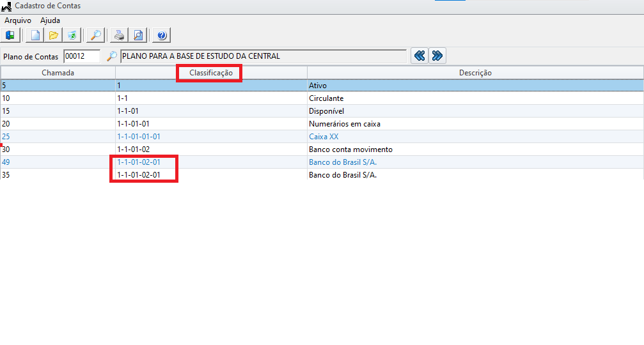Select Banco do Brasil S/A. in row 35
644x345 pixels.
tap(475, 175)
